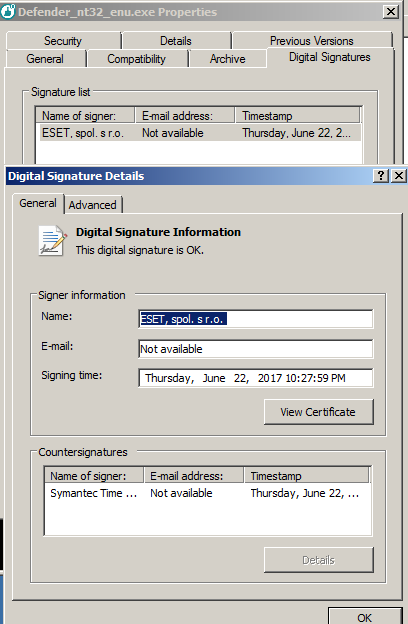
Task: Click the OK button
Action: tap(365, 617)
